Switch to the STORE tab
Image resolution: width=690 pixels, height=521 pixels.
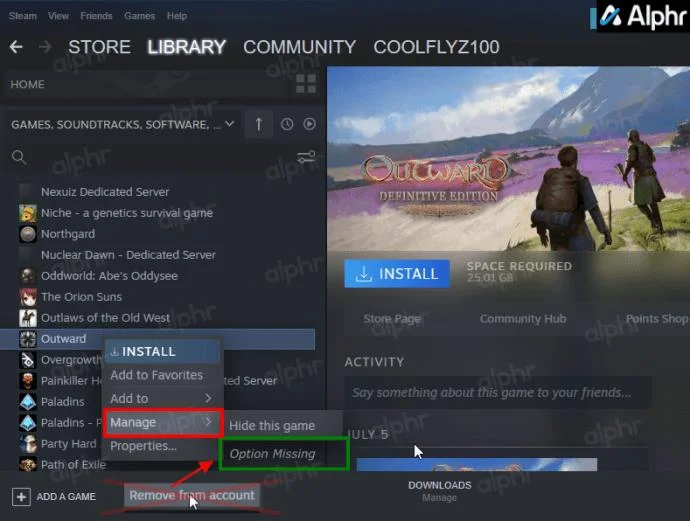(x=99, y=47)
